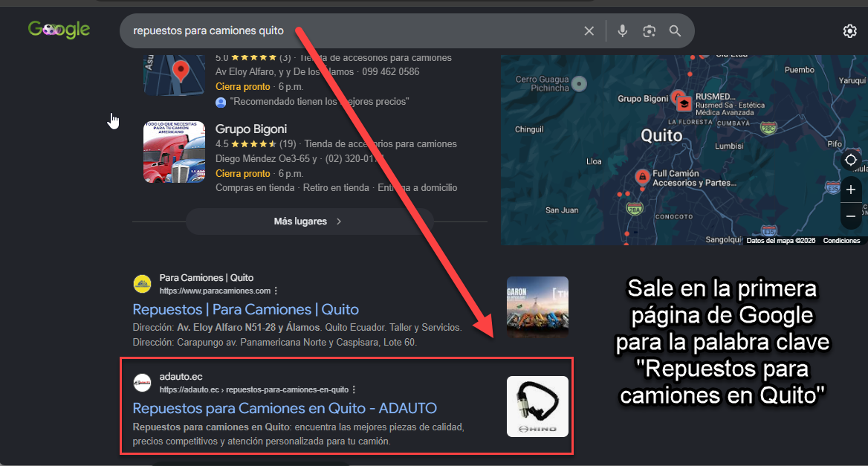This screenshot has width=868, height=466.
Task: Open the Google logo homepage
Action: coord(59,29)
